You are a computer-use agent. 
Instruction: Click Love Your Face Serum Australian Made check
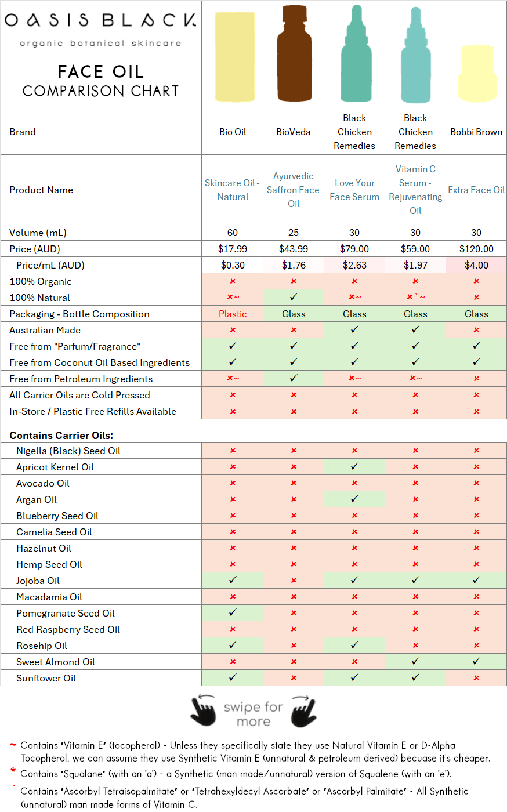[354, 329]
